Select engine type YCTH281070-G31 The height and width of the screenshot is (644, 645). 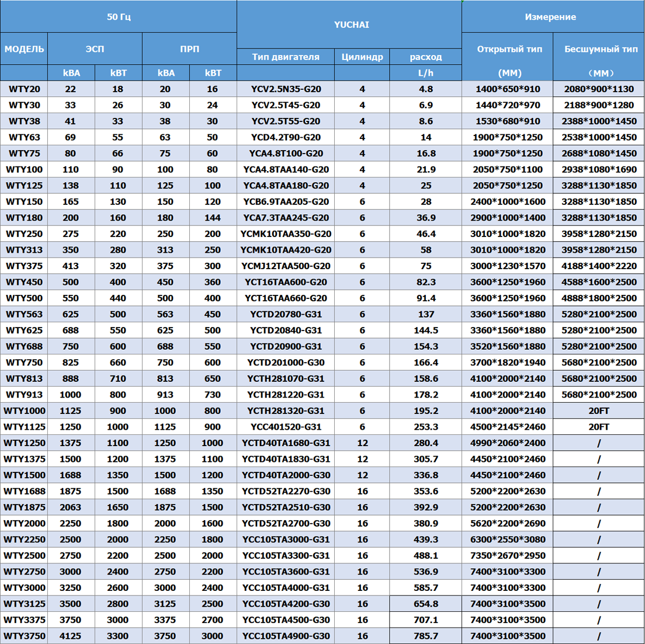click(x=286, y=378)
